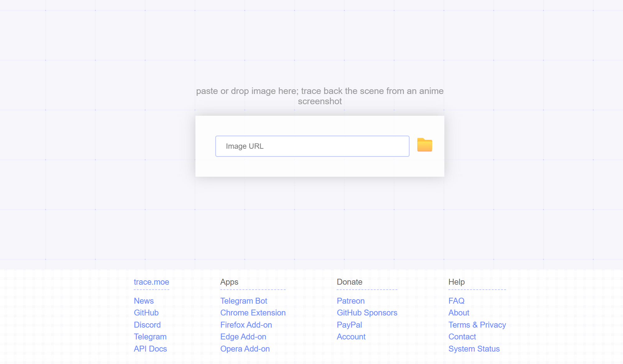Open the News link
Screen dimensions: 623x364
[143, 301]
